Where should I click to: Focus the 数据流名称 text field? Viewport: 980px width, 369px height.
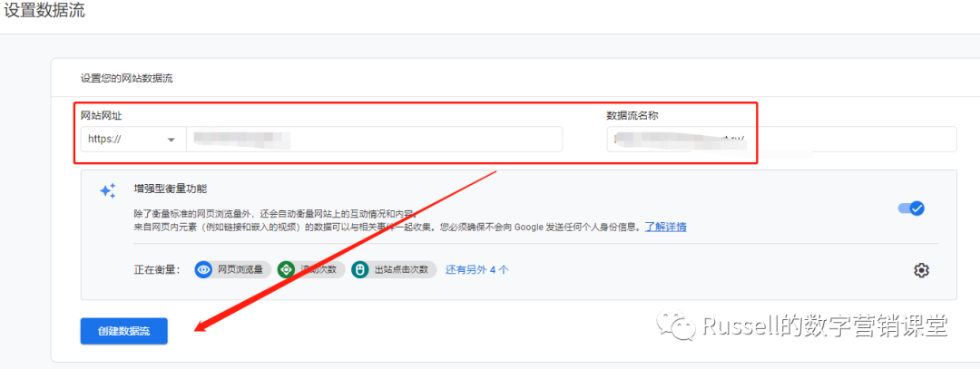780,139
